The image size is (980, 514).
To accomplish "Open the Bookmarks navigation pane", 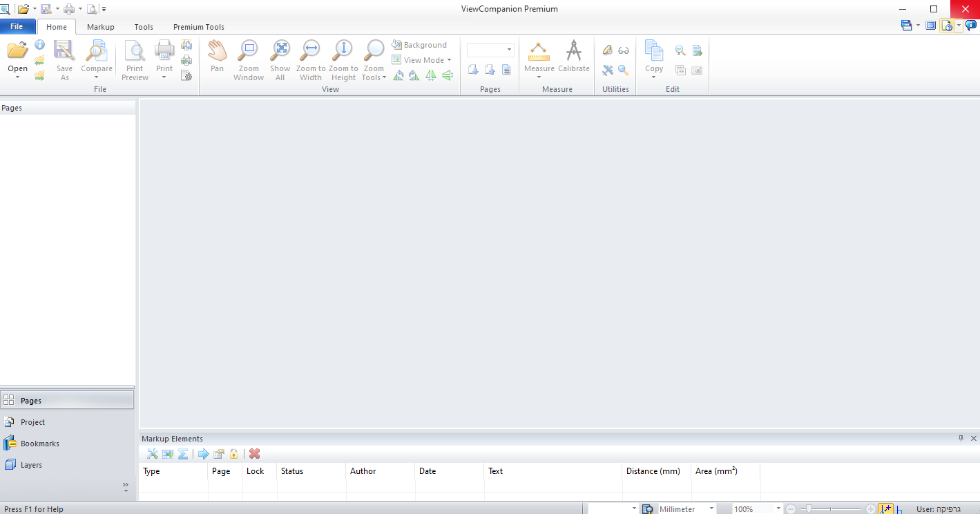I will tap(67, 444).
